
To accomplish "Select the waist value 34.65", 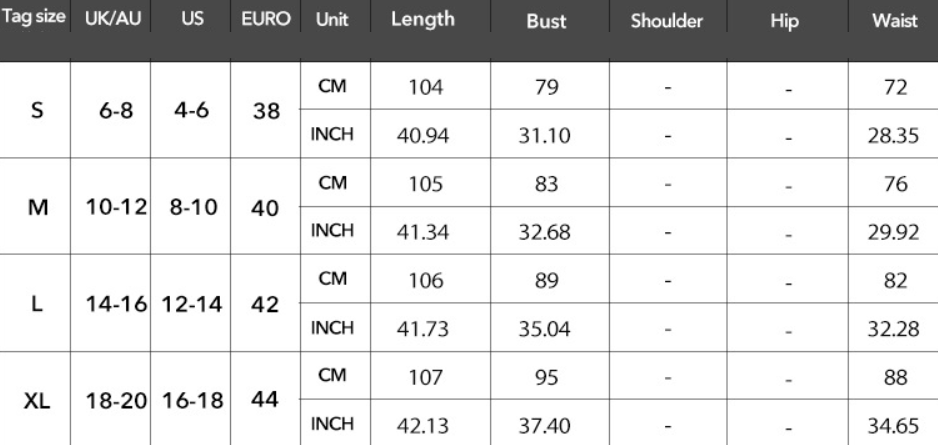I will click(893, 426).
